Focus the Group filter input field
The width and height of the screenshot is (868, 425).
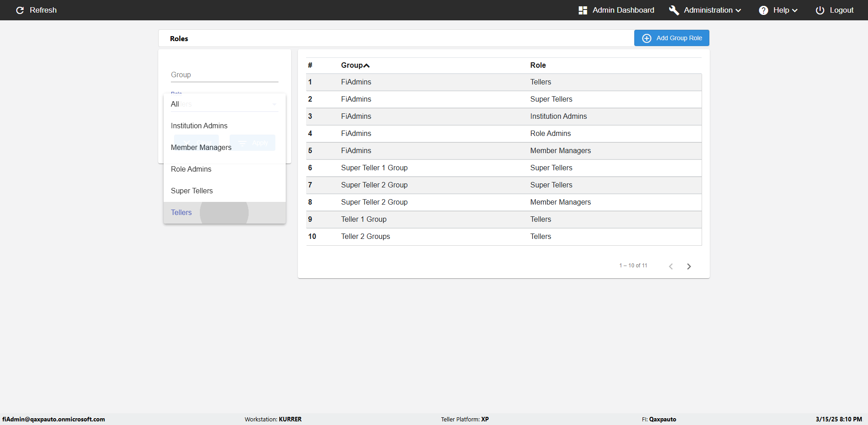click(x=224, y=75)
